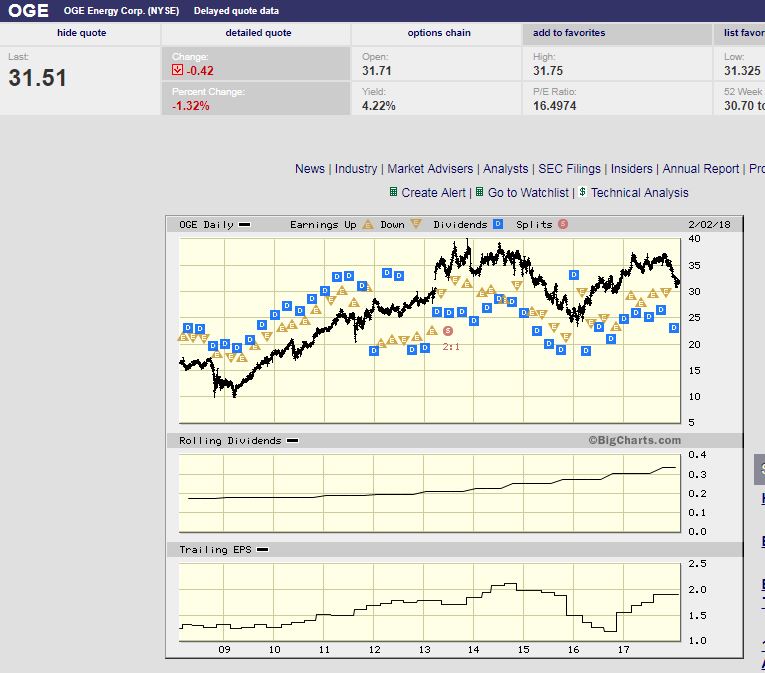Image resolution: width=765 pixels, height=673 pixels.
Task: Click the 31.75 high value
Action: [548, 71]
